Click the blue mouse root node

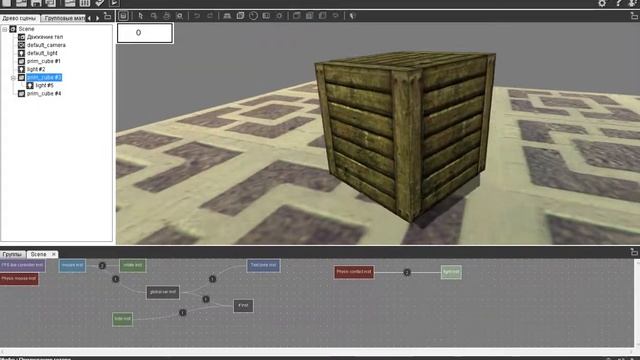72,265
